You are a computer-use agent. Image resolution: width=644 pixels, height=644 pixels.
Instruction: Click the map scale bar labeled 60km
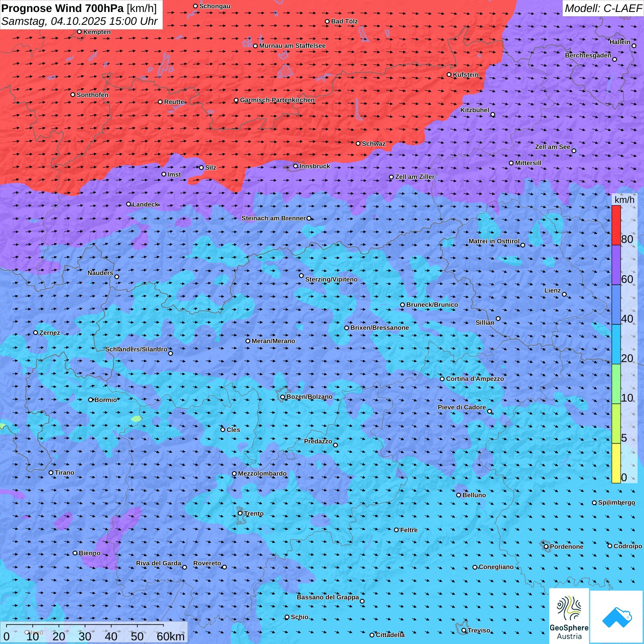pyautogui.click(x=94, y=633)
